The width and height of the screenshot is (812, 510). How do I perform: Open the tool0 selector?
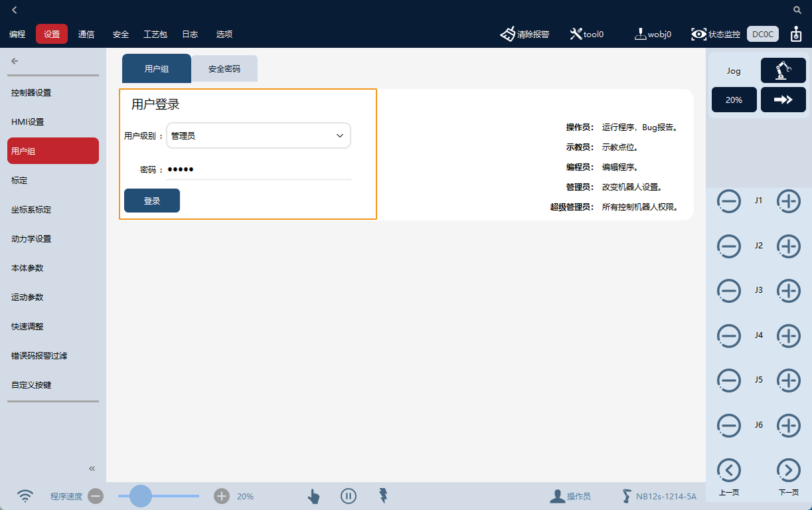pyautogui.click(x=587, y=34)
